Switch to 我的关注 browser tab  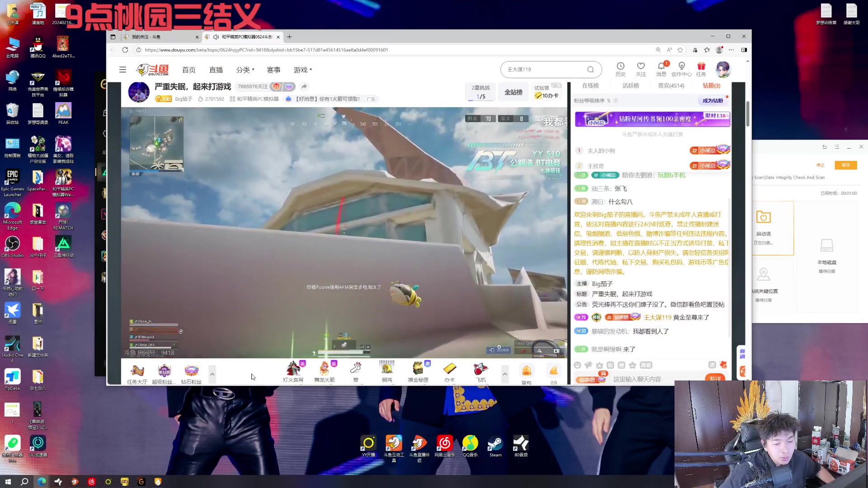click(x=160, y=37)
